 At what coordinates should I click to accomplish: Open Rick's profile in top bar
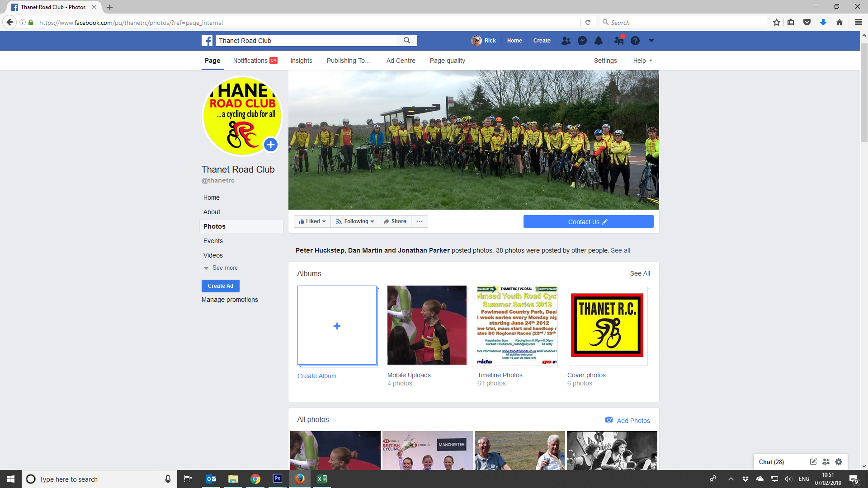(484, 41)
